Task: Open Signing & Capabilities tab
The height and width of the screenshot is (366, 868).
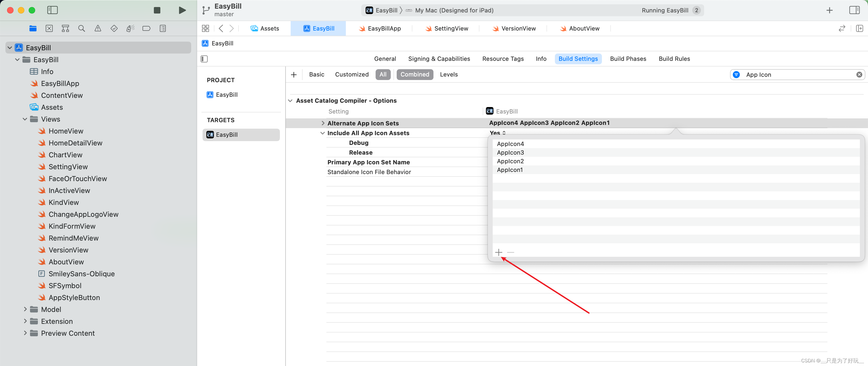Action: coord(439,59)
